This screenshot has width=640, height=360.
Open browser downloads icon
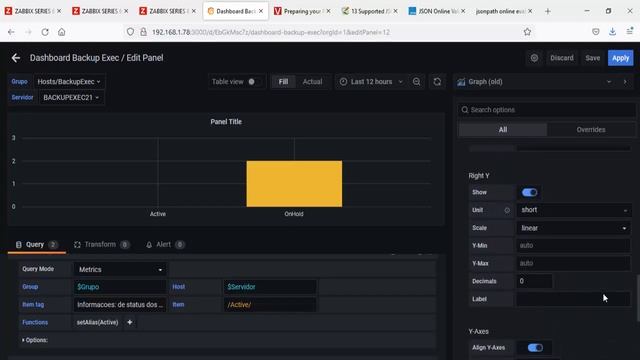click(x=612, y=32)
